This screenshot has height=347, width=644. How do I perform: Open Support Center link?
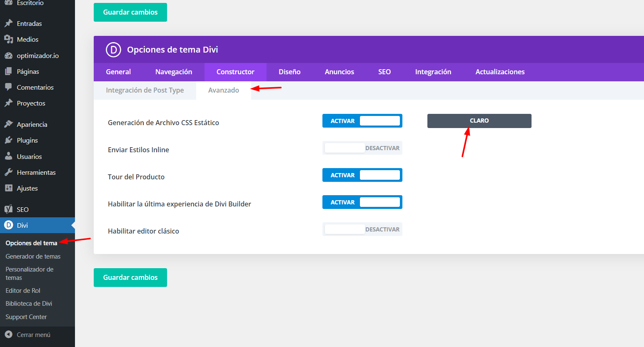[26, 317]
